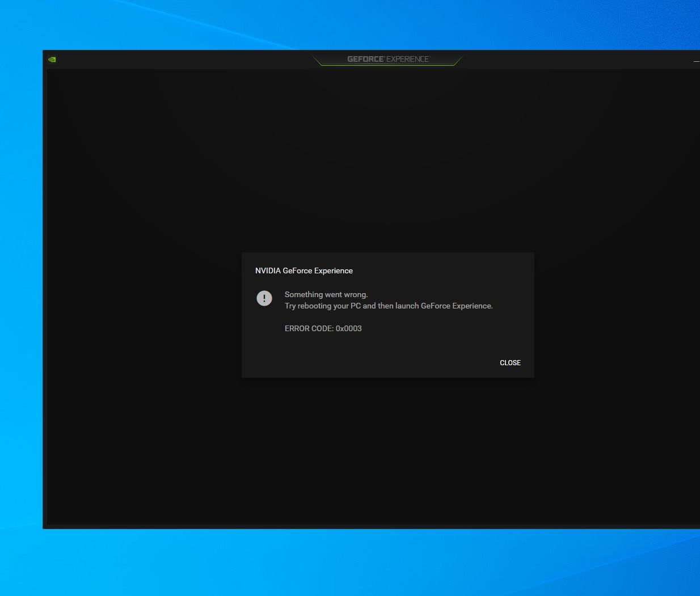Click the 'NVIDIA GeForce Experience' dialog title
This screenshot has height=596, width=700.
pos(304,270)
